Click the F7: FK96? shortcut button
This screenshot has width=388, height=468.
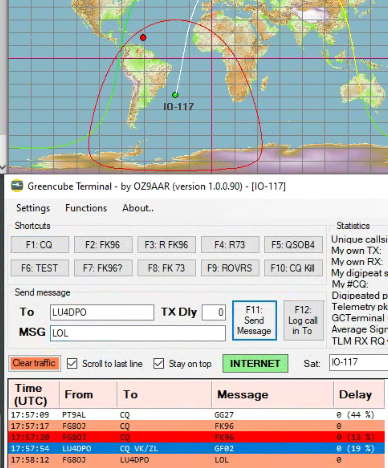tap(103, 268)
